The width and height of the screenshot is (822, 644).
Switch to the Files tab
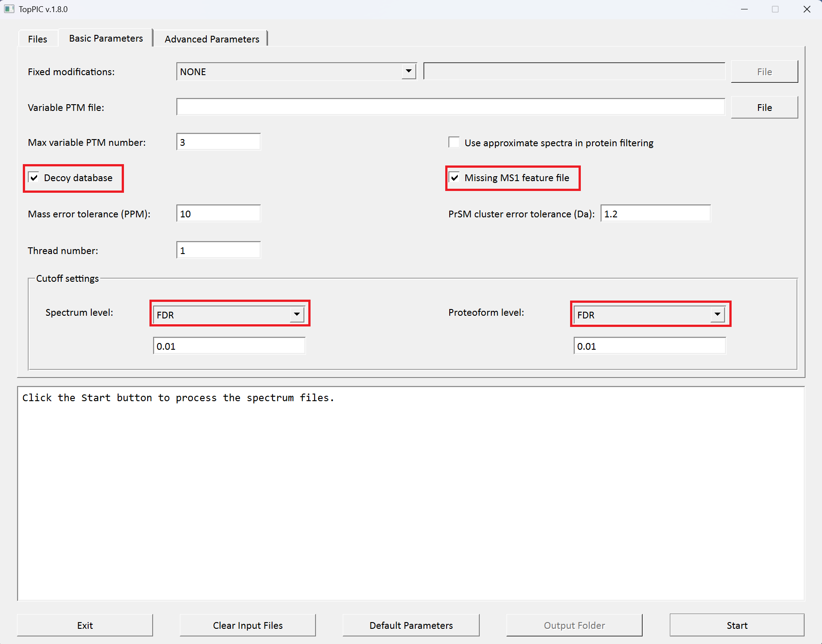(38, 39)
